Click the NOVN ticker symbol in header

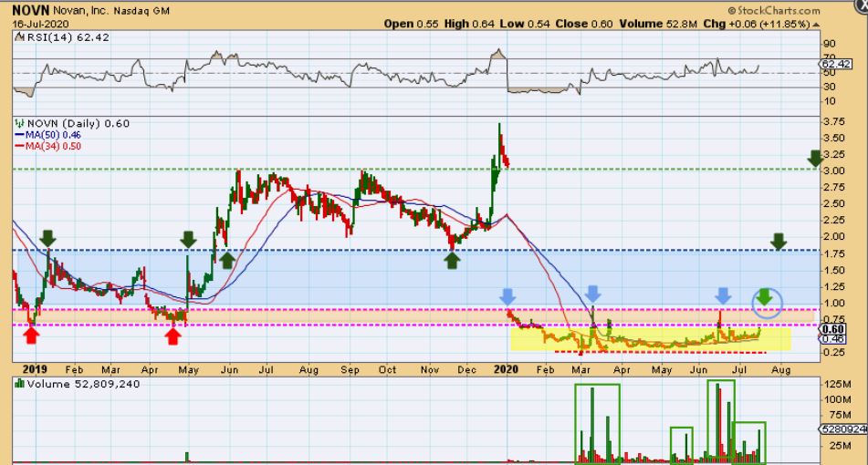[31, 11]
